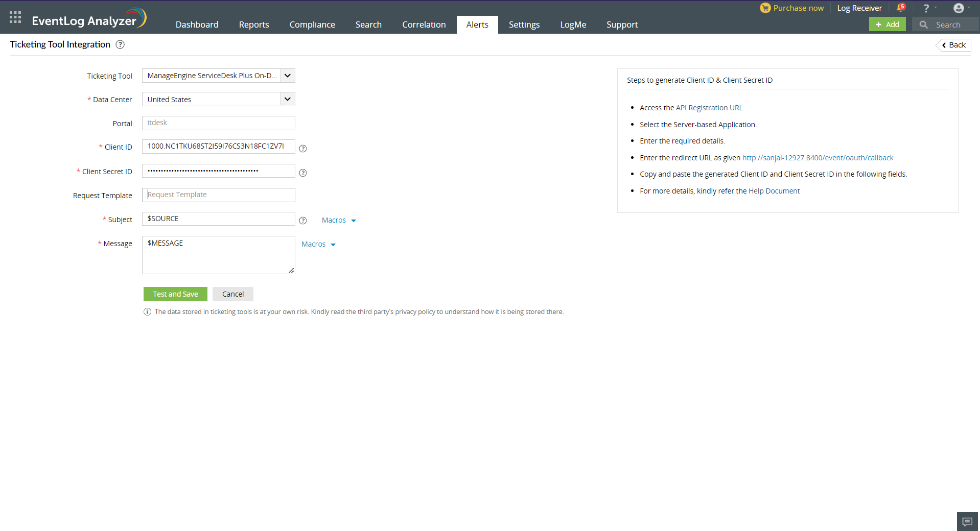Go to the Dashboard tab
Viewport: 980px width, 531px height.
tap(197, 25)
